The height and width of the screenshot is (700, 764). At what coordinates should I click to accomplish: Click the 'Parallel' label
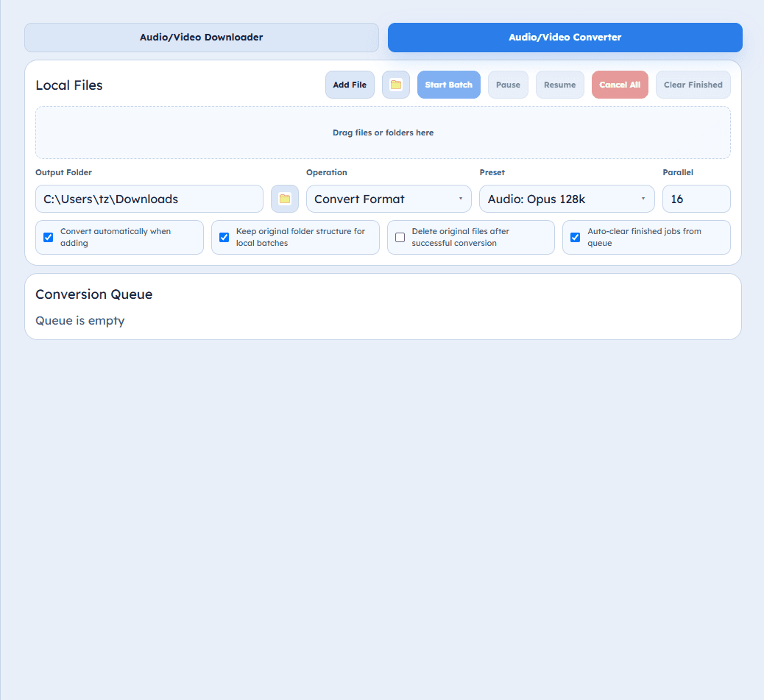[x=678, y=172]
